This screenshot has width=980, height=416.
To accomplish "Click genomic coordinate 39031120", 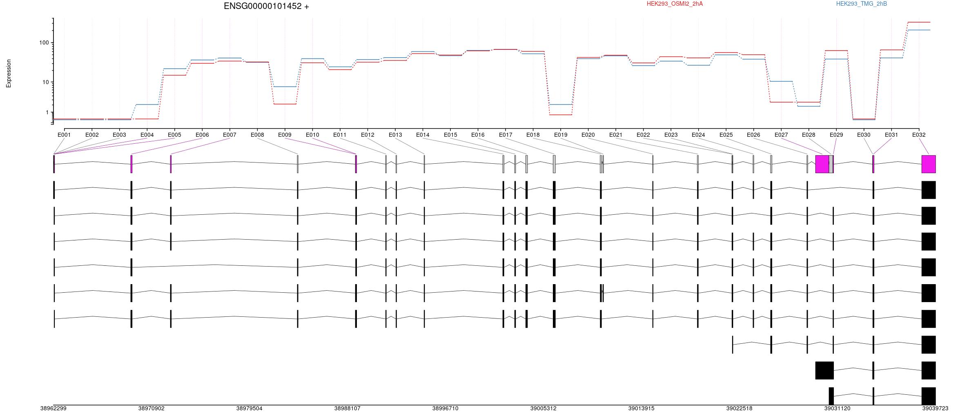I will point(837,408).
